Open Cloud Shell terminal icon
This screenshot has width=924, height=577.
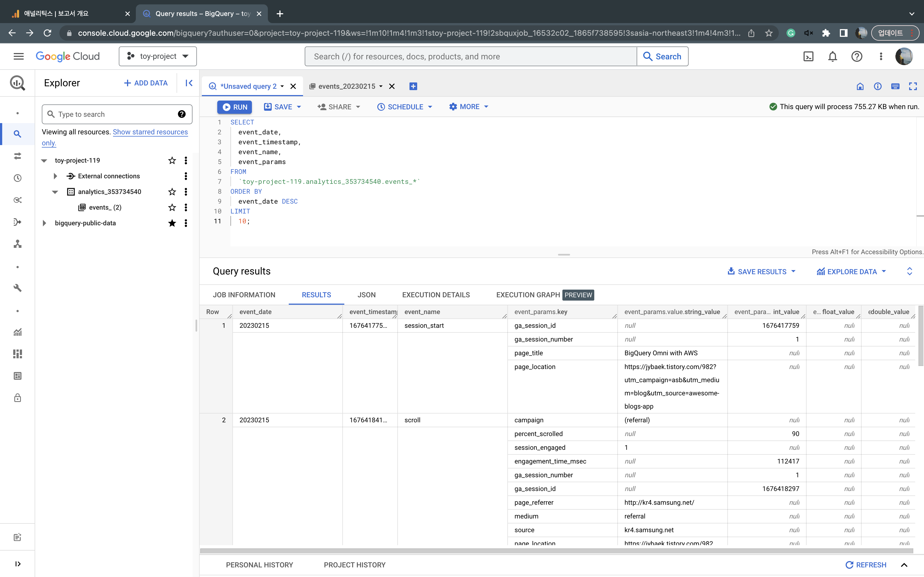tap(808, 57)
